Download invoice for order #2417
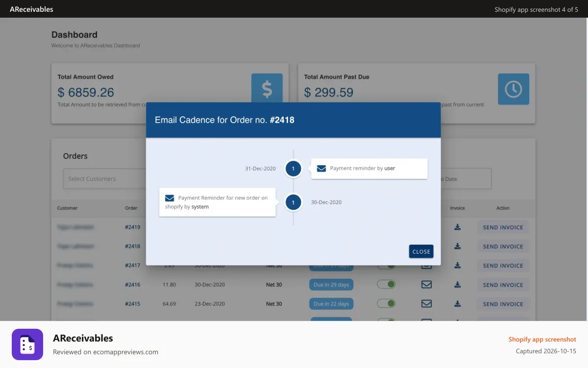This screenshot has height=368, width=588. (457, 265)
